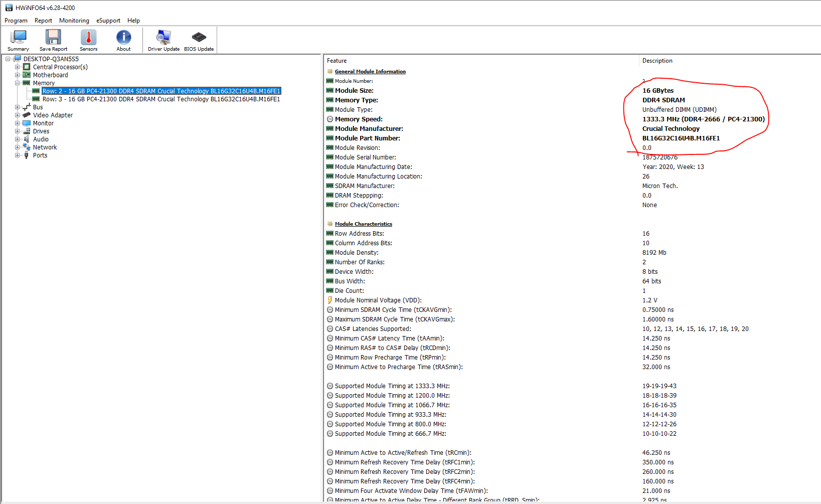821x504 pixels.
Task: Expand the Motherboard node
Action: [17, 75]
